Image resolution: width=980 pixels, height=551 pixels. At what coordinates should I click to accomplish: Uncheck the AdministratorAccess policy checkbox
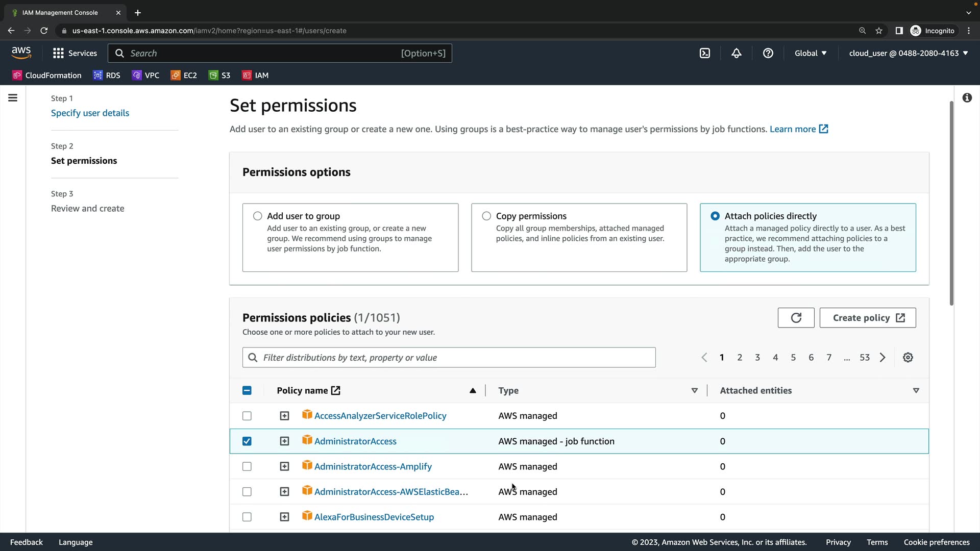coord(247,441)
